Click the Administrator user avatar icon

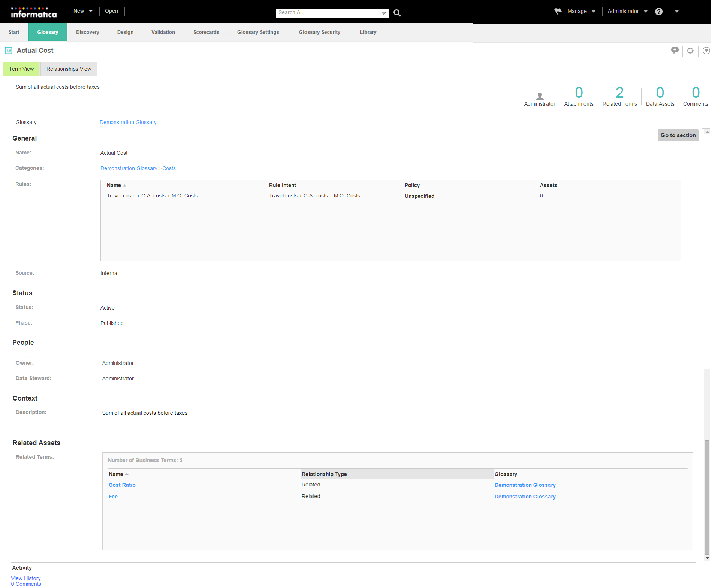pyautogui.click(x=540, y=96)
